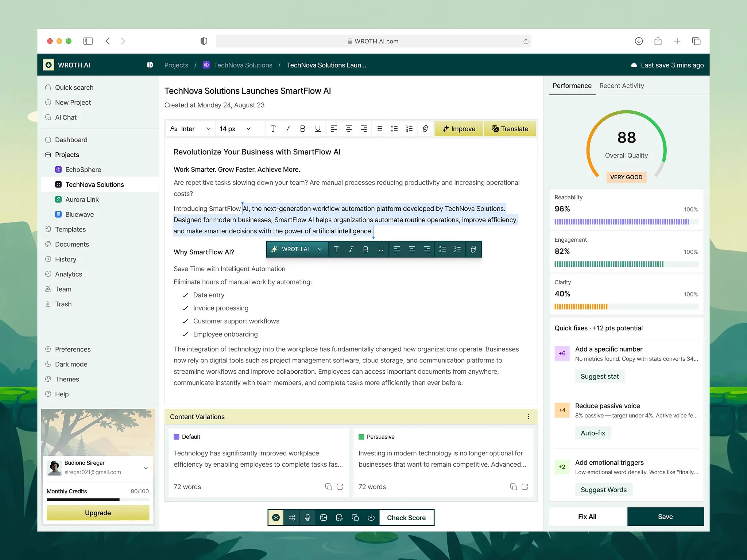747x560 pixels.
Task: Insert numbered list from main toolbar
Action: (409, 129)
